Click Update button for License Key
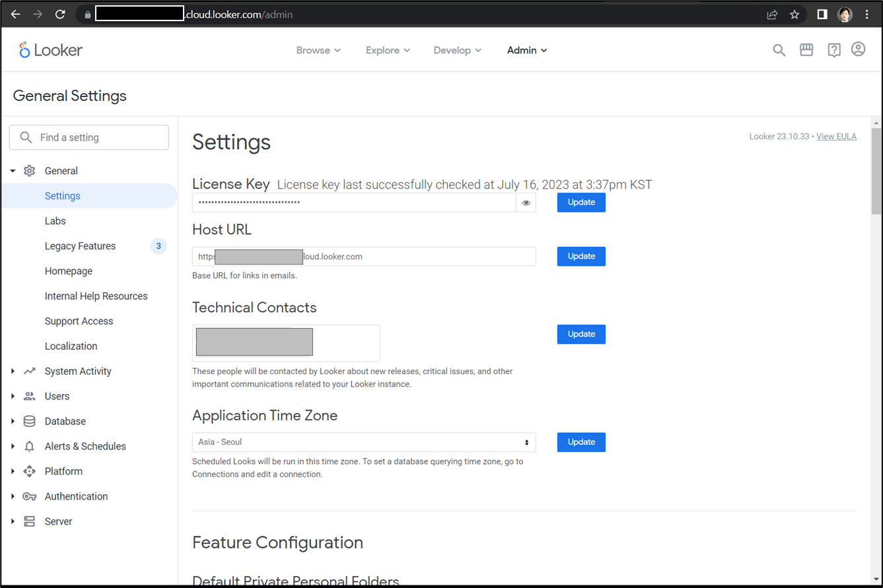This screenshot has width=883, height=588. (581, 203)
